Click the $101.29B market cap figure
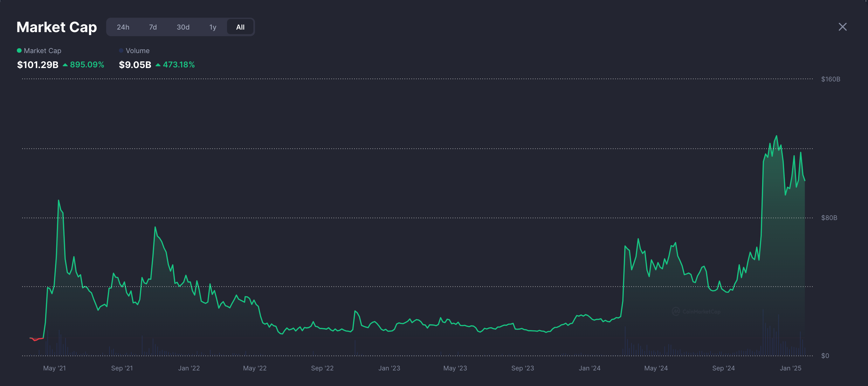Image resolution: width=868 pixels, height=386 pixels. point(38,65)
